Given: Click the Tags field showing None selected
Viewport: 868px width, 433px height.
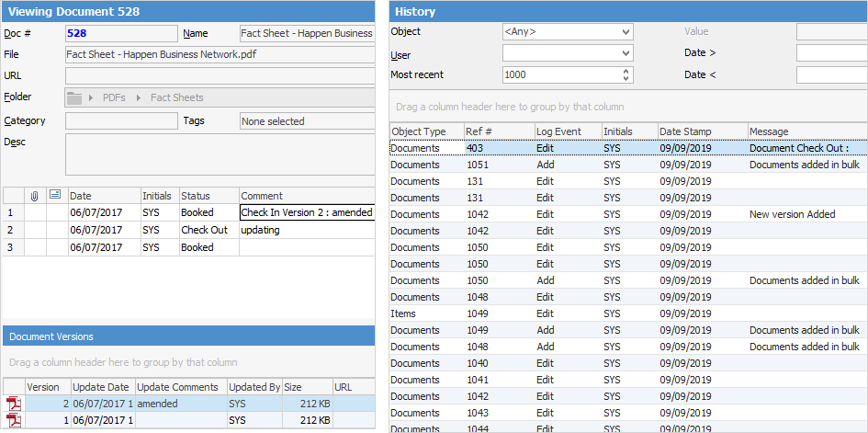Looking at the screenshot, I should pos(306,120).
